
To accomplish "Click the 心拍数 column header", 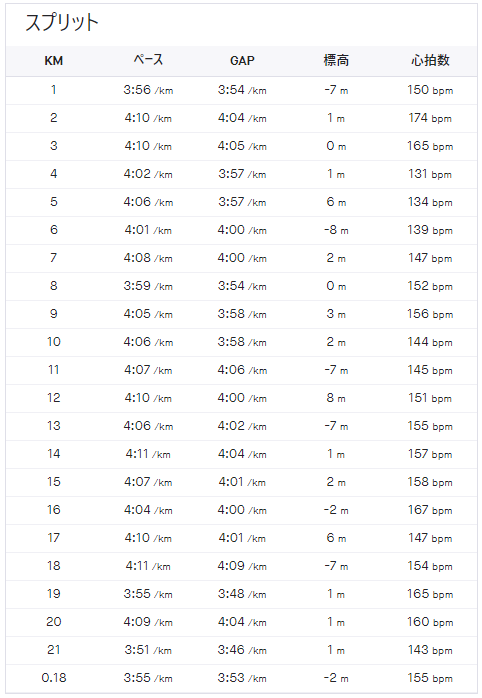I will 430,60.
